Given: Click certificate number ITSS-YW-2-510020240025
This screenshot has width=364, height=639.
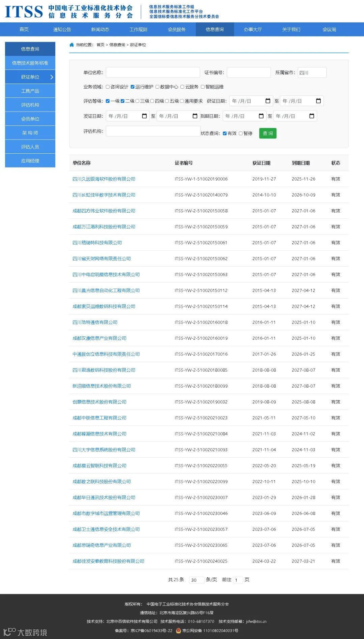Looking at the screenshot, I should (x=201, y=561).
